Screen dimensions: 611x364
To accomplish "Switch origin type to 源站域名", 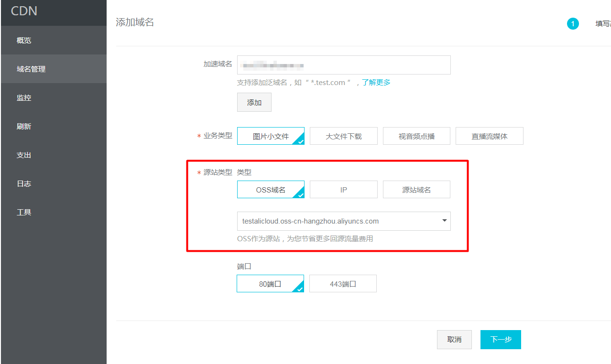I will 416,189.
